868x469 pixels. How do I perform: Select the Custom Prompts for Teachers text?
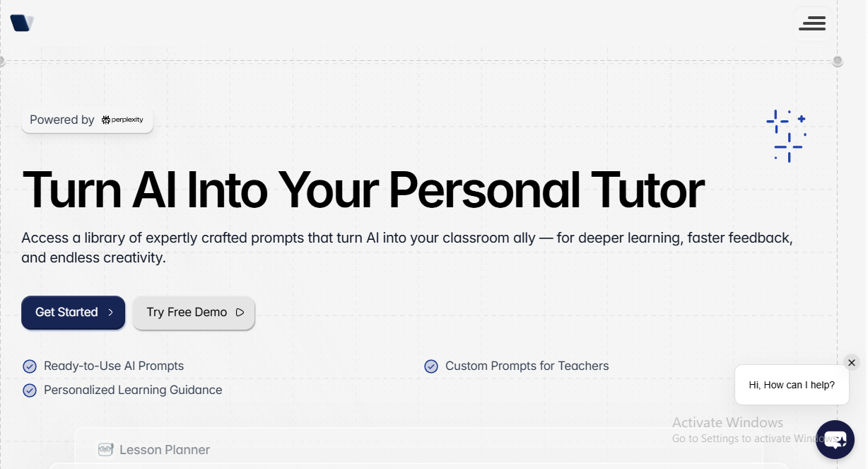click(527, 366)
